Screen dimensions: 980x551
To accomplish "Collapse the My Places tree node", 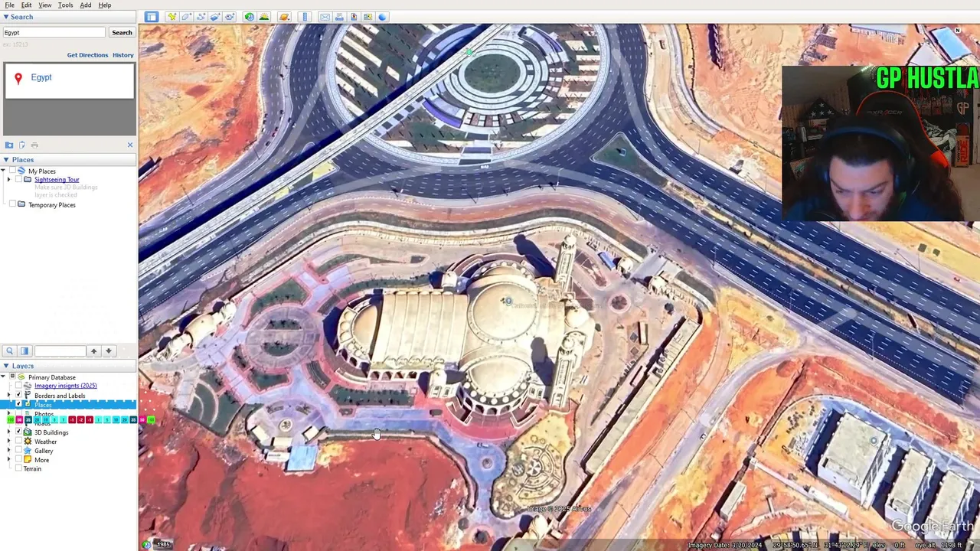I will click(4, 171).
